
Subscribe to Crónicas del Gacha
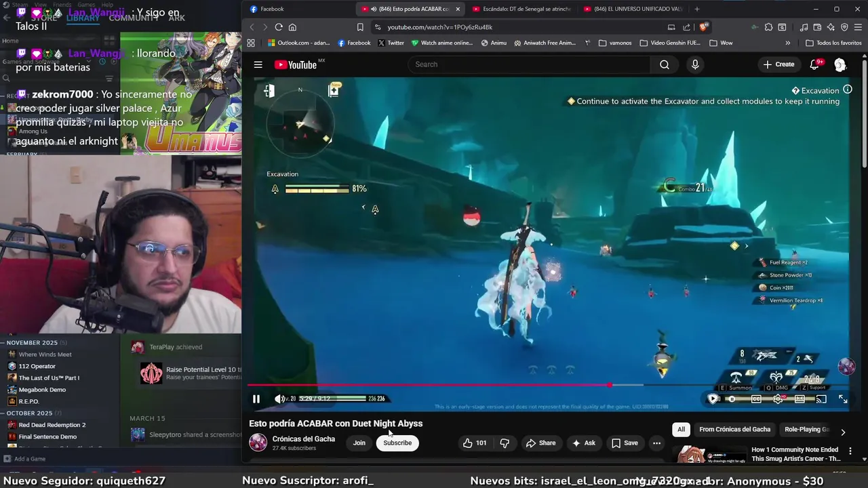[397, 443]
